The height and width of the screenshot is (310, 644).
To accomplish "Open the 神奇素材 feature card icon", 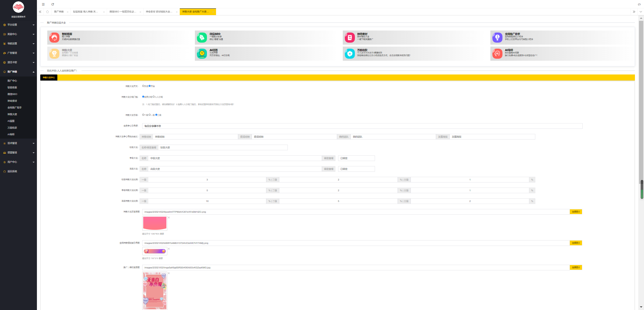I will point(350,38).
